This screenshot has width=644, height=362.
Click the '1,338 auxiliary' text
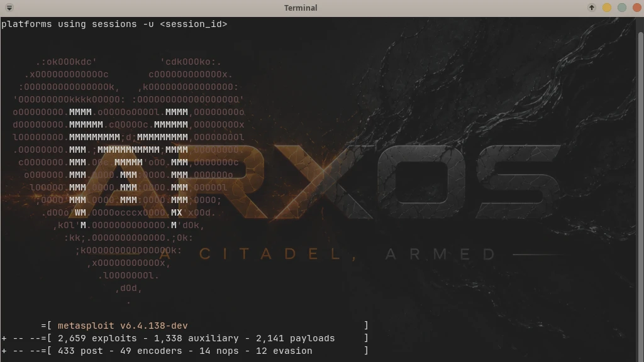pyautogui.click(x=196, y=339)
